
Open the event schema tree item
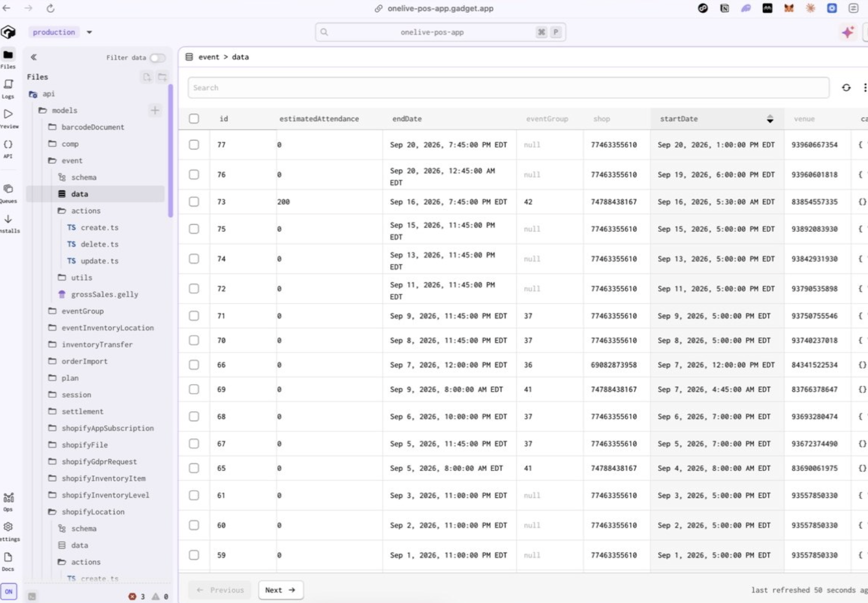[x=84, y=177]
